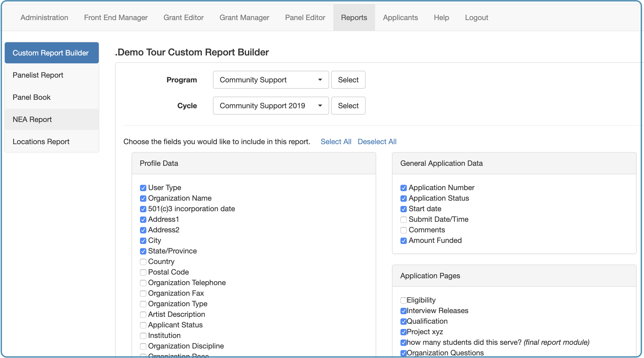Open the Help page
Screen dimensions: 644x358
pyautogui.click(x=441, y=17)
